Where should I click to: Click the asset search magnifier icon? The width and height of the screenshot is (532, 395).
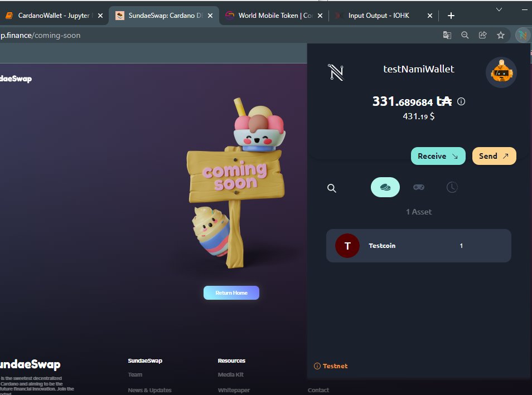332,188
